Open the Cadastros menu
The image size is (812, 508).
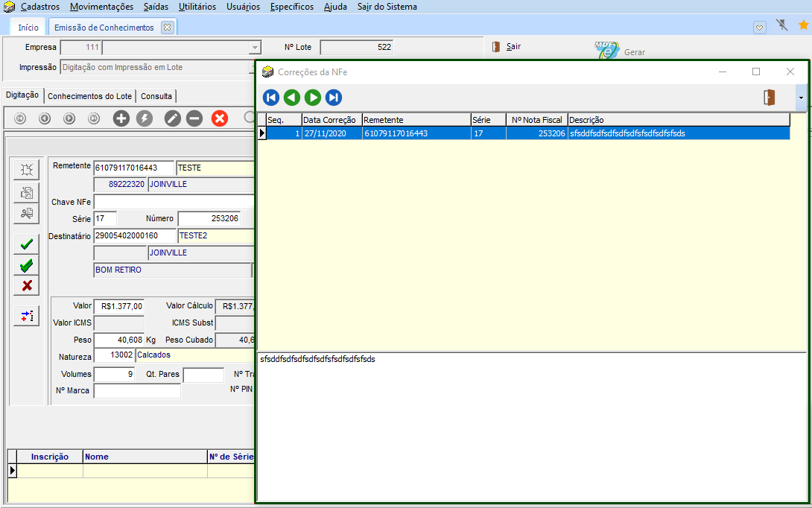40,7
